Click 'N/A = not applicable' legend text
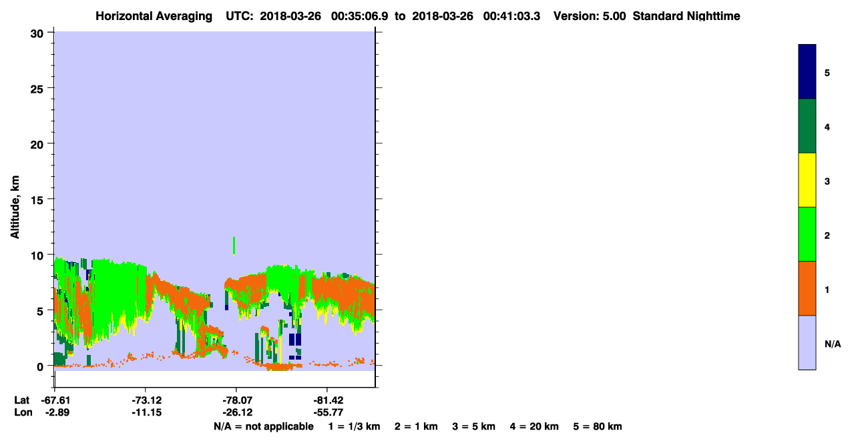Image resolution: width=868 pixels, height=445 pixels. (x=263, y=426)
